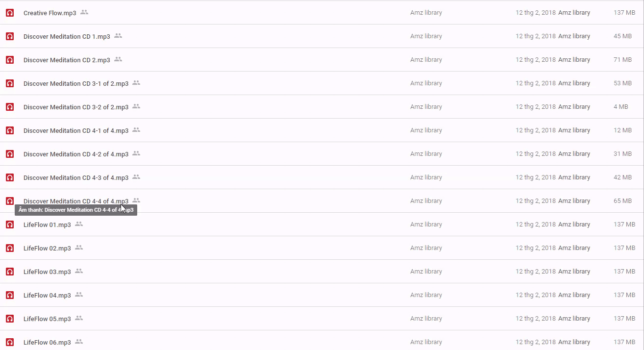Click the modified date of Discover Meditation CD 4-1
644x350 pixels.
(x=535, y=130)
